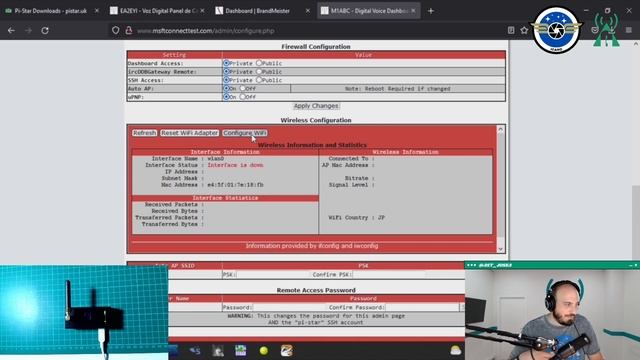The width and height of the screenshot is (640, 360).
Task: Click 'Information provided by ifconfig and iwconfig' text
Action: tap(312, 246)
